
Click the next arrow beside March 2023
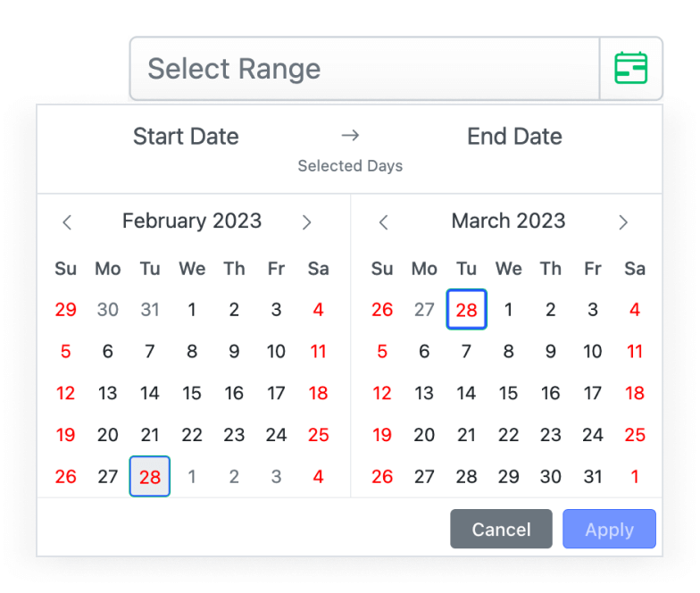623,222
